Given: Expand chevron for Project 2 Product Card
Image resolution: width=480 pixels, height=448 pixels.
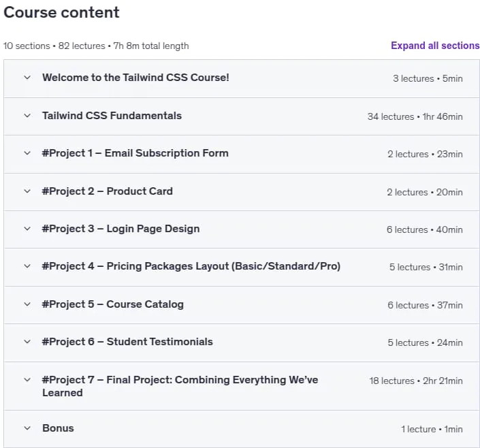Looking at the screenshot, I should coord(27,191).
